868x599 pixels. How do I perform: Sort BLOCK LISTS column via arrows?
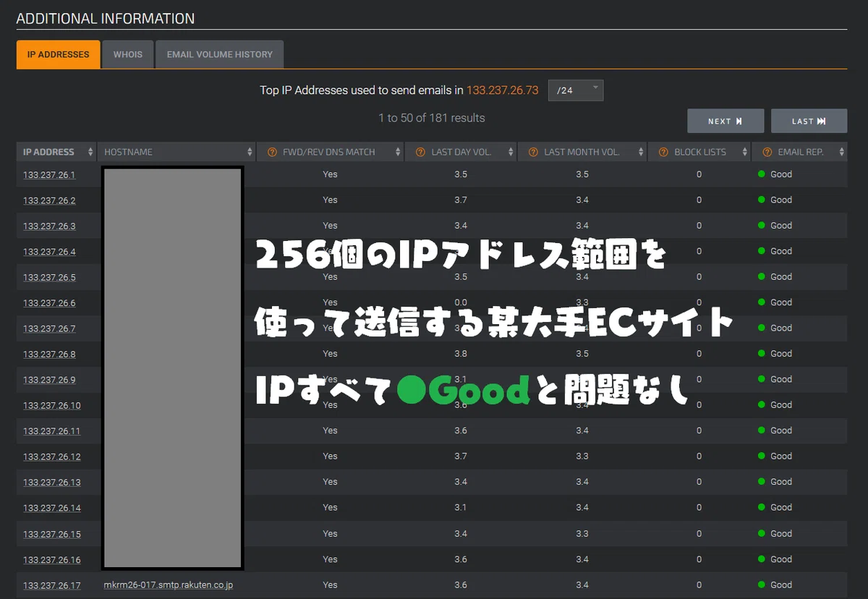tap(744, 152)
